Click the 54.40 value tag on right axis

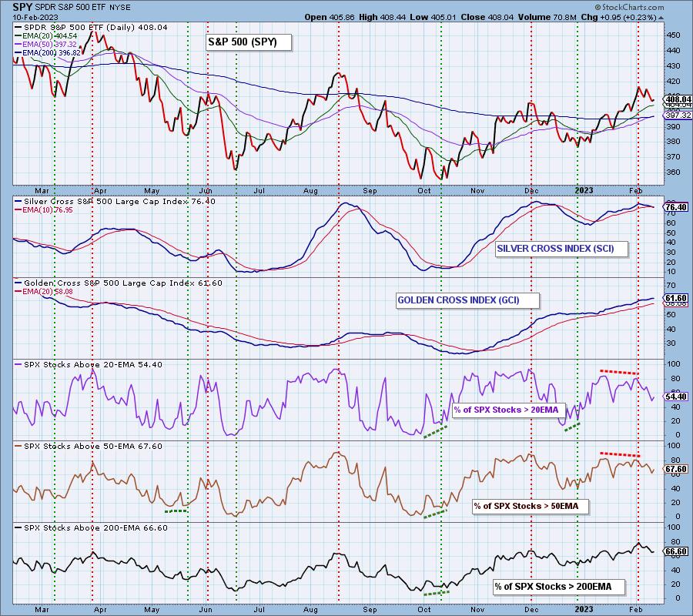click(x=676, y=397)
